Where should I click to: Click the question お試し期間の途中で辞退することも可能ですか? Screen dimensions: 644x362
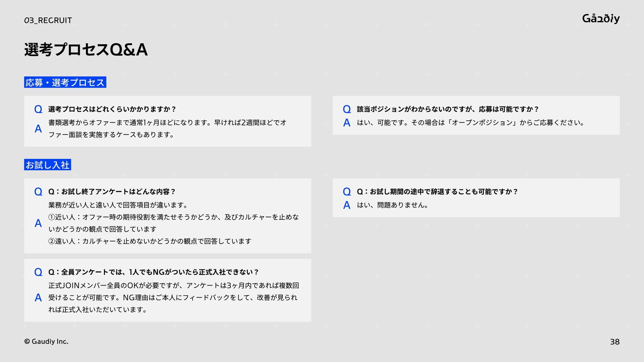click(437, 192)
